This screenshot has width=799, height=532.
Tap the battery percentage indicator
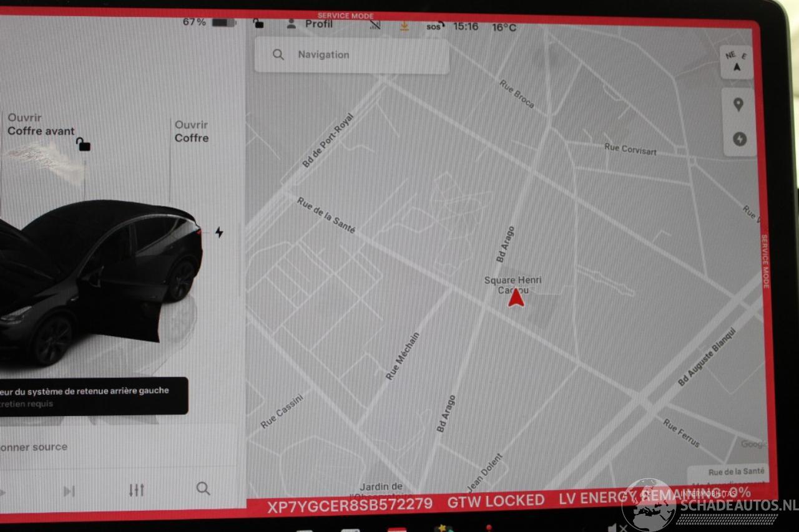point(207,22)
